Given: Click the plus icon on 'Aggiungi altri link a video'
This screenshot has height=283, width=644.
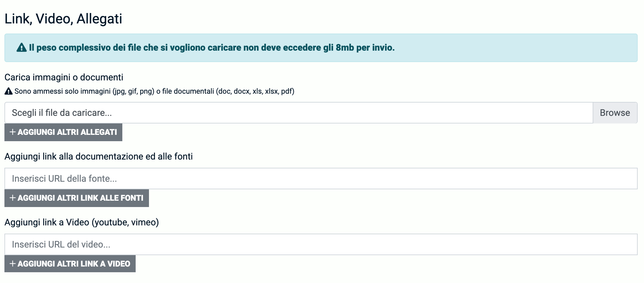Looking at the screenshot, I should (x=13, y=264).
